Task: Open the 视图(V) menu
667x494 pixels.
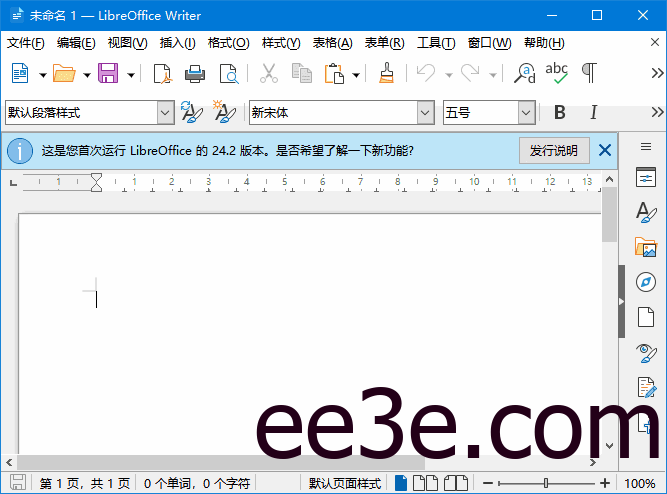Action: (x=127, y=43)
